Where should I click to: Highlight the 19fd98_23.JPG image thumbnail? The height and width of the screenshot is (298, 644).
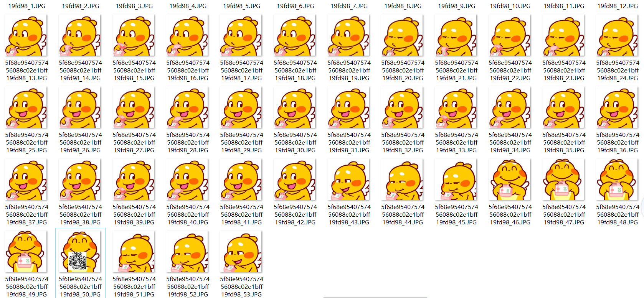pyautogui.click(x=563, y=35)
